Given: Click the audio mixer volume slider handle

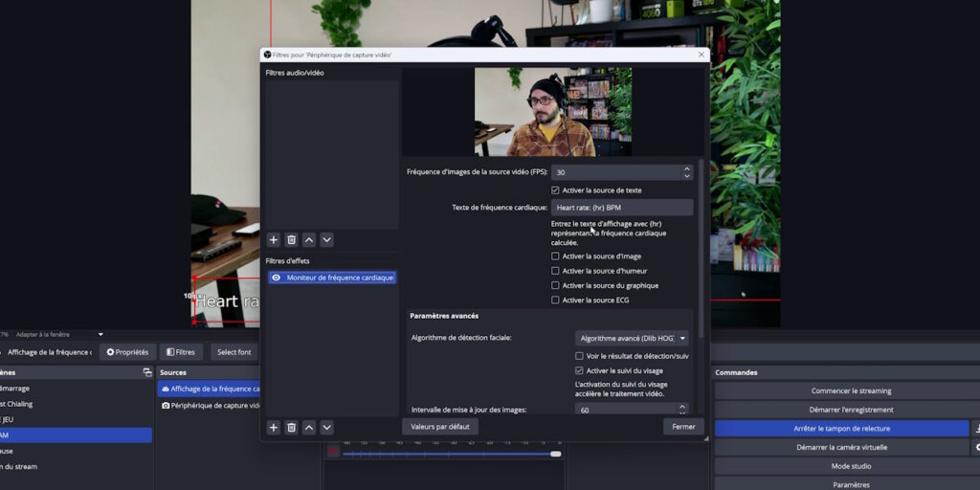Looking at the screenshot, I should pos(556,455).
